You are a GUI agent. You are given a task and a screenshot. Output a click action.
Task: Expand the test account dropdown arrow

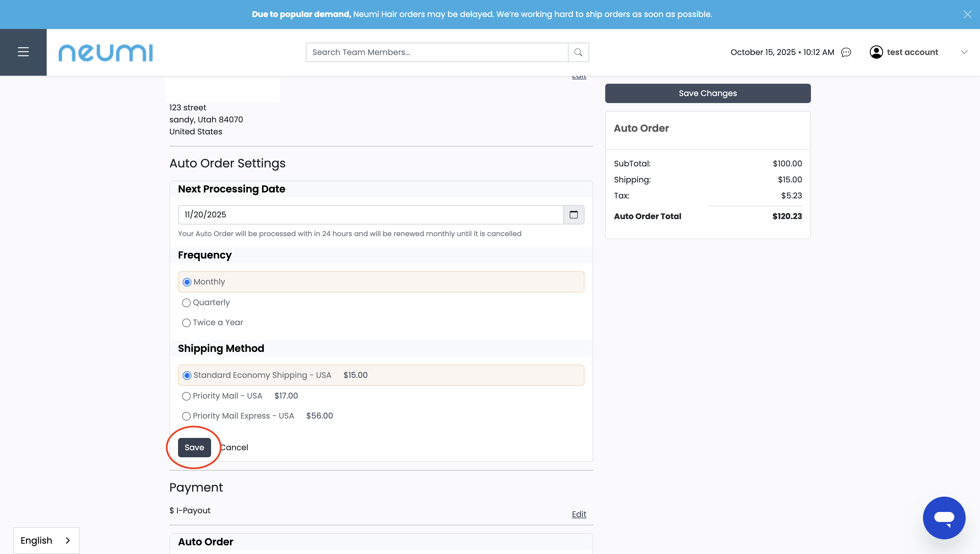(964, 52)
